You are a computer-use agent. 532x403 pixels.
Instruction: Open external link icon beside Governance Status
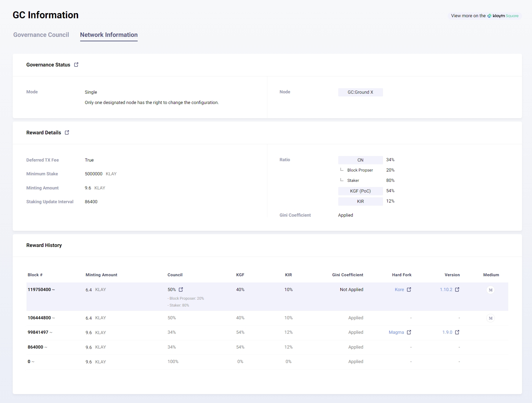76,65
